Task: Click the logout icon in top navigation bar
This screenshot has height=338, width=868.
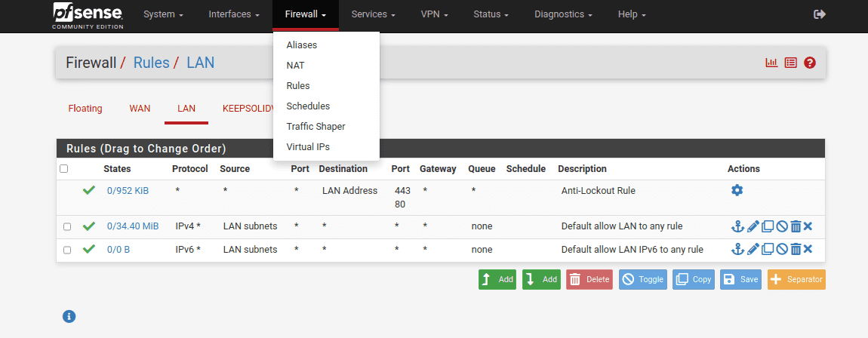Action: (x=820, y=14)
